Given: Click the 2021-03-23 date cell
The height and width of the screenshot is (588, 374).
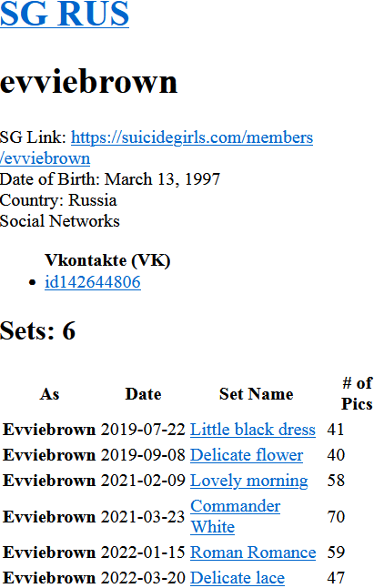Looking at the screenshot, I should click(143, 517).
